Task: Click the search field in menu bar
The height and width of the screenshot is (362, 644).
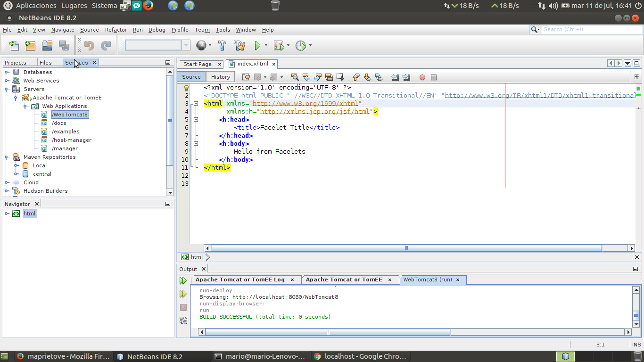Action: [589, 29]
